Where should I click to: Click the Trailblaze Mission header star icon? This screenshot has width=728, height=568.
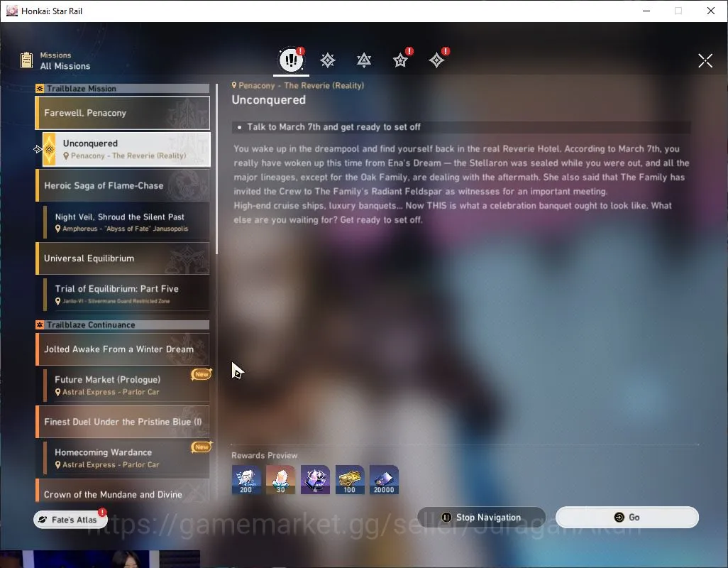tap(40, 88)
